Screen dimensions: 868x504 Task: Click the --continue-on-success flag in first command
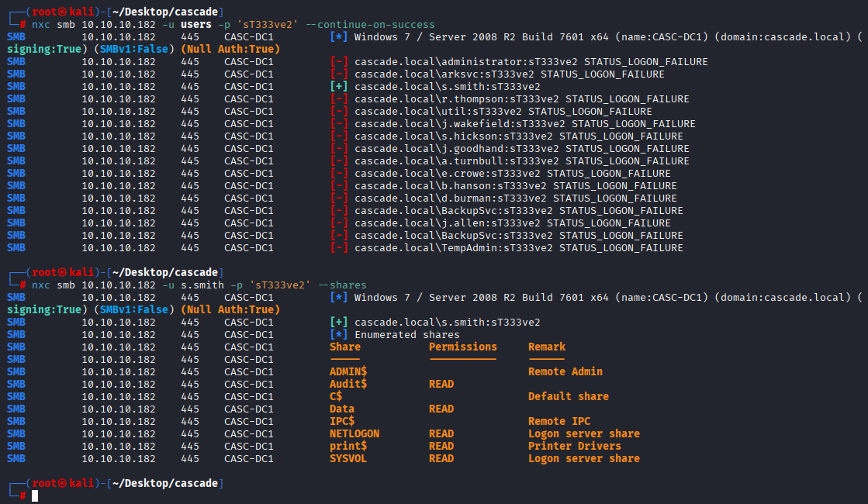(370, 24)
